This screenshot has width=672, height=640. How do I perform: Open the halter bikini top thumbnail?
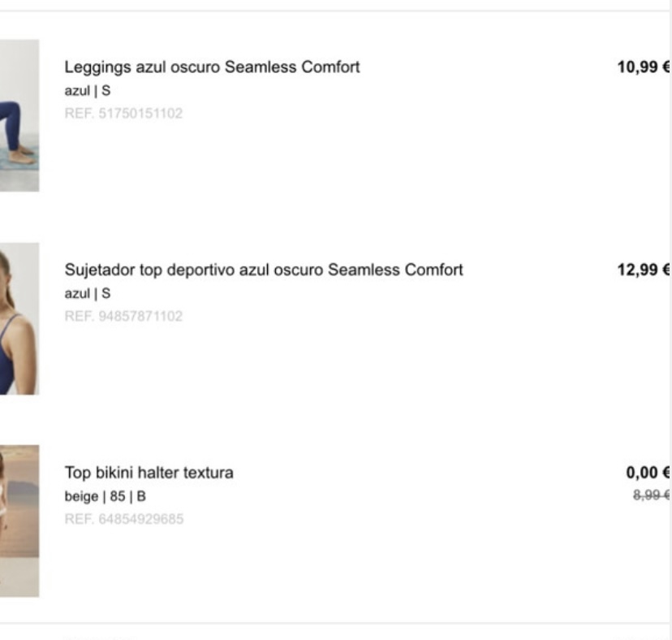point(19,521)
